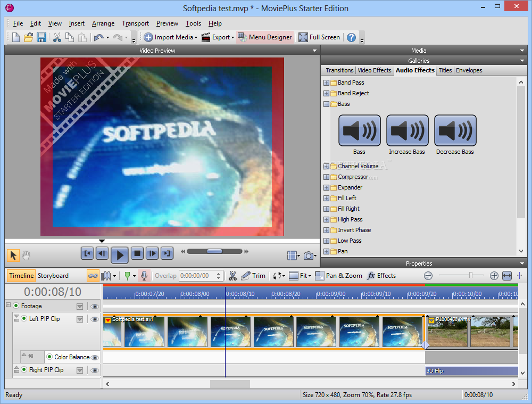The image size is (532, 404).
Task: Zoom in timeline with plus icon
Action: click(x=494, y=276)
